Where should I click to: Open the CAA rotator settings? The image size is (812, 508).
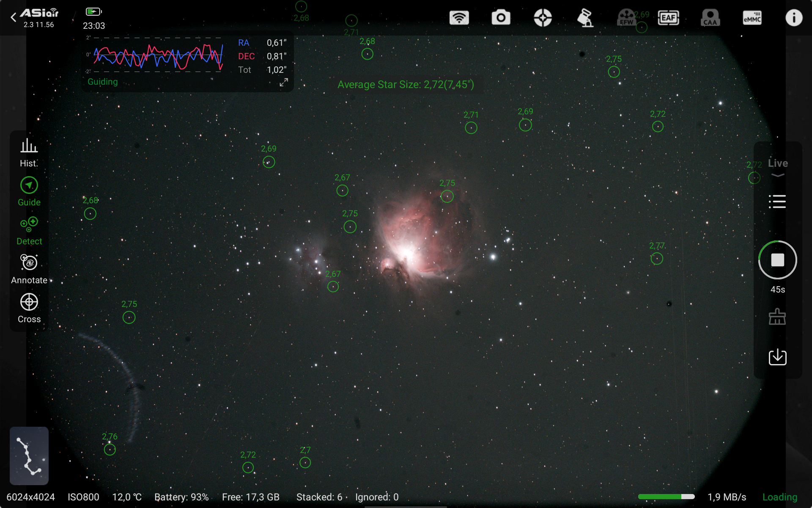click(x=710, y=18)
